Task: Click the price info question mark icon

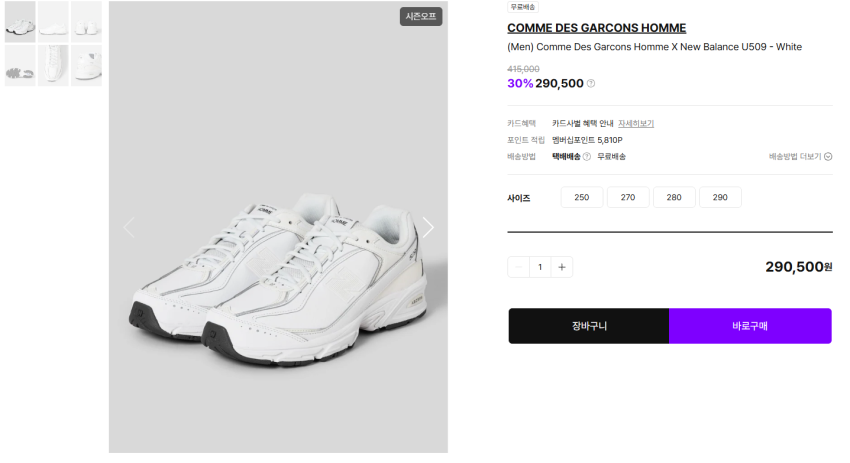Action: [x=591, y=84]
